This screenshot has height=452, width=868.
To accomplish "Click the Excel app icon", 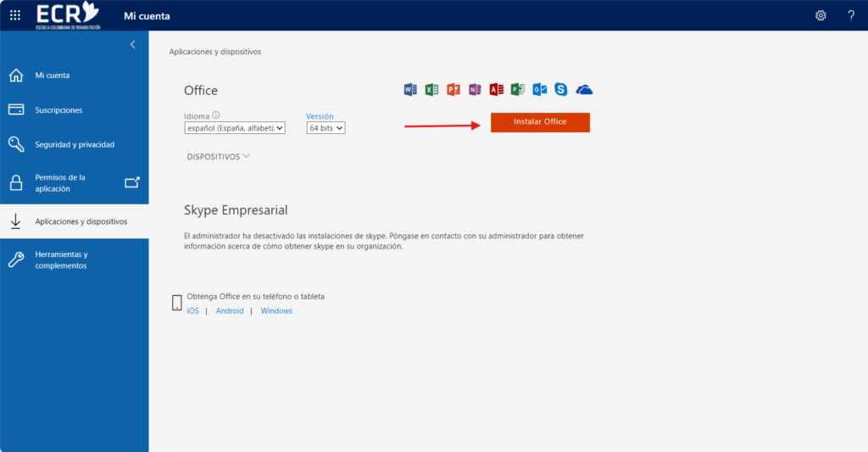I will pyautogui.click(x=431, y=90).
